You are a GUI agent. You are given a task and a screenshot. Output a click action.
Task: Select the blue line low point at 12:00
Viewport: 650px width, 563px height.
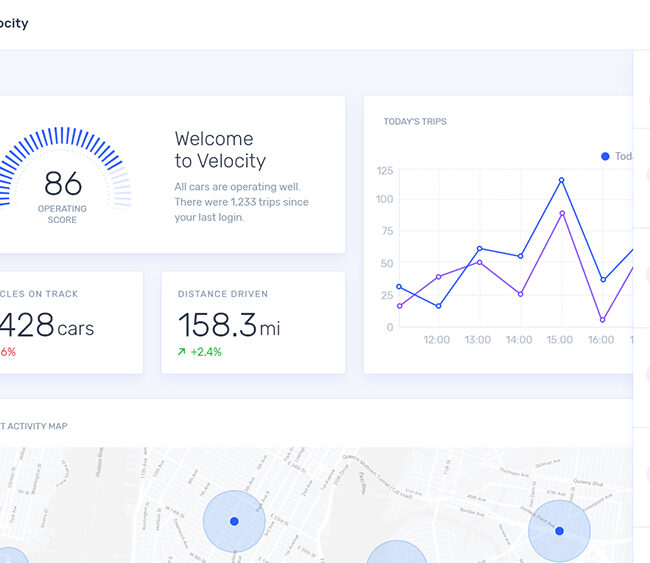(438, 306)
